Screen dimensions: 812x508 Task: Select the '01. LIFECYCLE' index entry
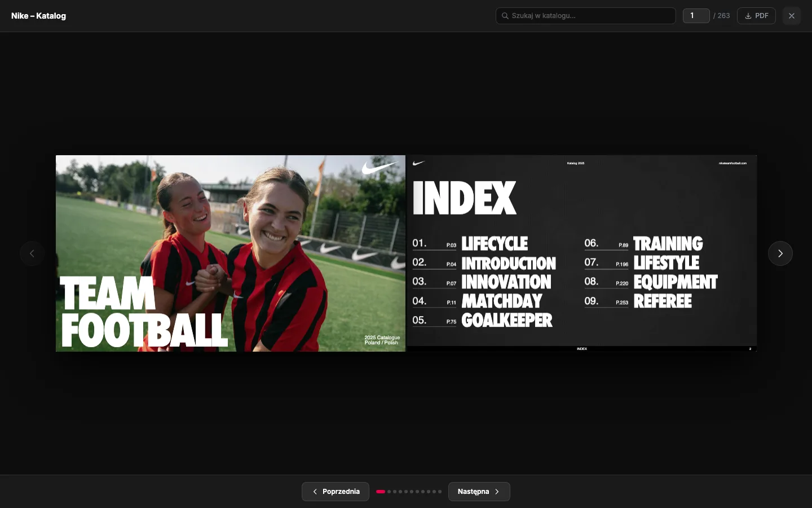point(470,243)
